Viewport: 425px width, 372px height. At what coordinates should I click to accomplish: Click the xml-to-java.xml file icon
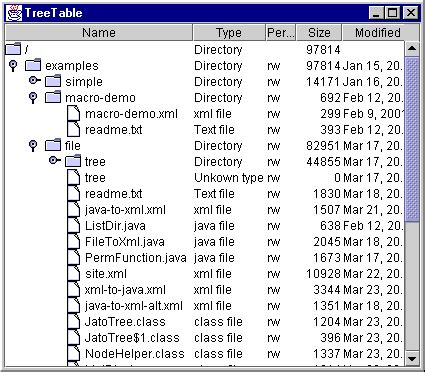point(73,289)
